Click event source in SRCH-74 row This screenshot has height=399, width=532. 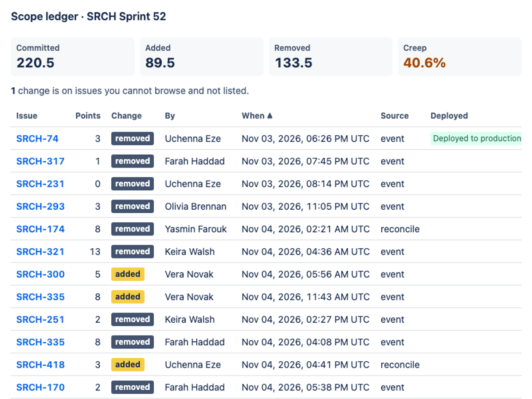[392, 139]
